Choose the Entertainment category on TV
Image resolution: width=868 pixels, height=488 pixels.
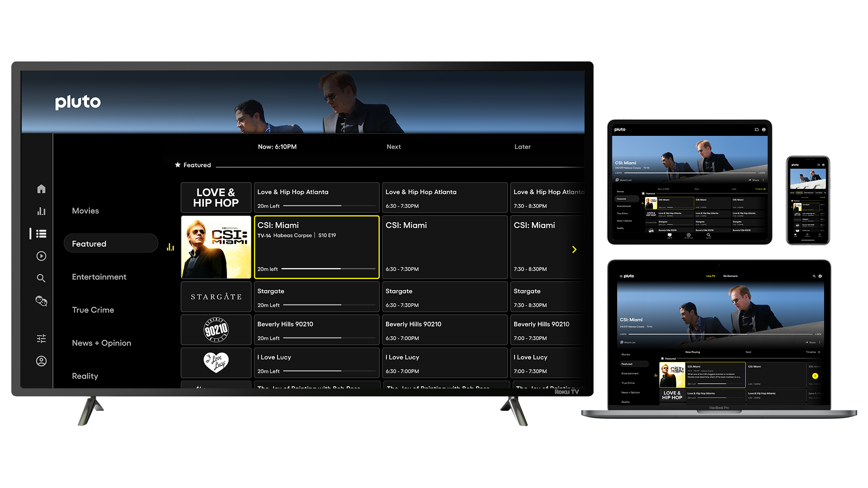coord(99,277)
